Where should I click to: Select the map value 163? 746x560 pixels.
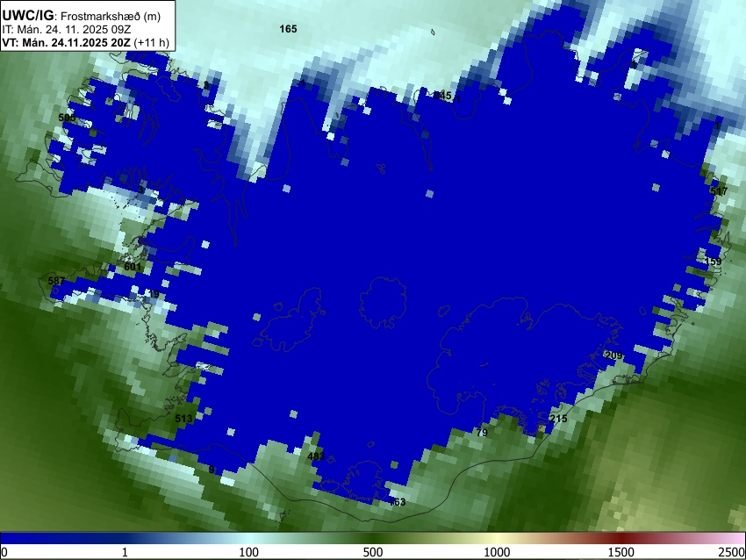(x=398, y=502)
